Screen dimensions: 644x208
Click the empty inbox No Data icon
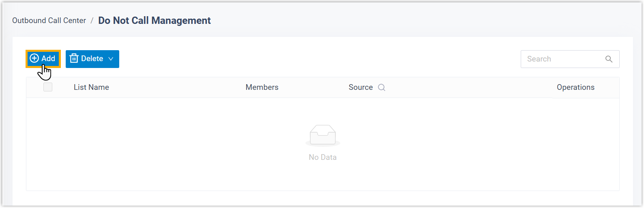[322, 135]
